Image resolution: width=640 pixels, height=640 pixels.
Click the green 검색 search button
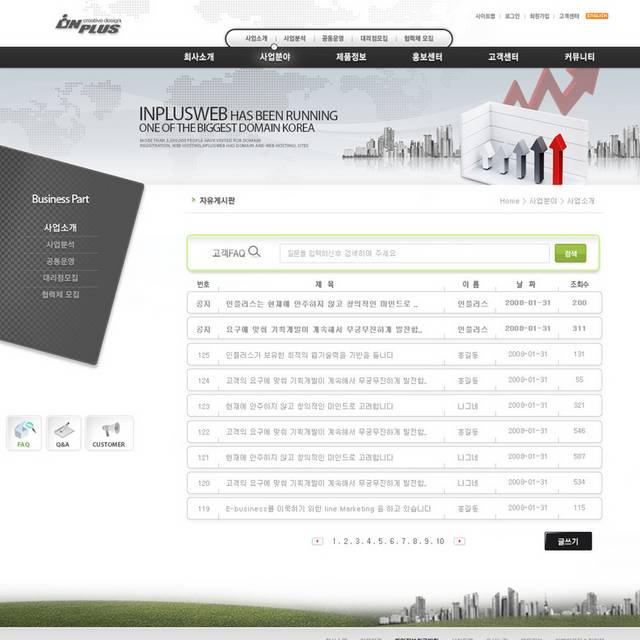pos(570,253)
